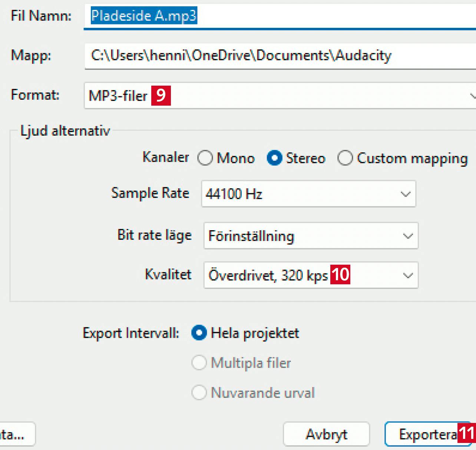Select the Stereo channel option
476x450 pixels.
tap(274, 158)
